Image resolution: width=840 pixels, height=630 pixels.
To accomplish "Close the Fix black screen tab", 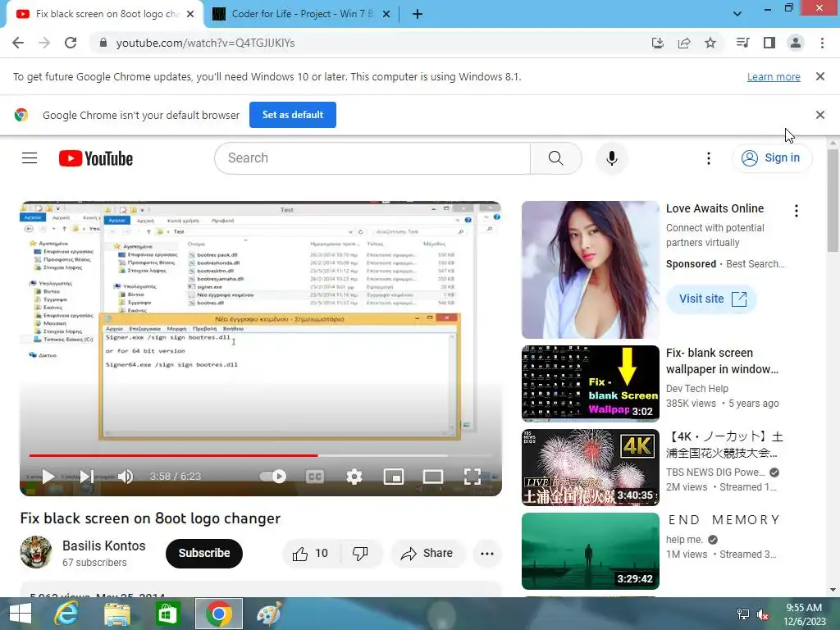I will (190, 14).
